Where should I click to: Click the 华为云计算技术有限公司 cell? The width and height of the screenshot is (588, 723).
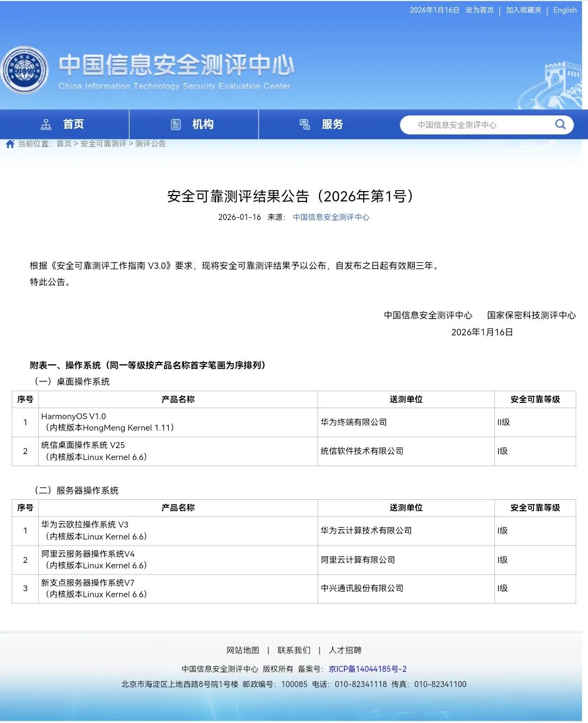click(x=406, y=530)
